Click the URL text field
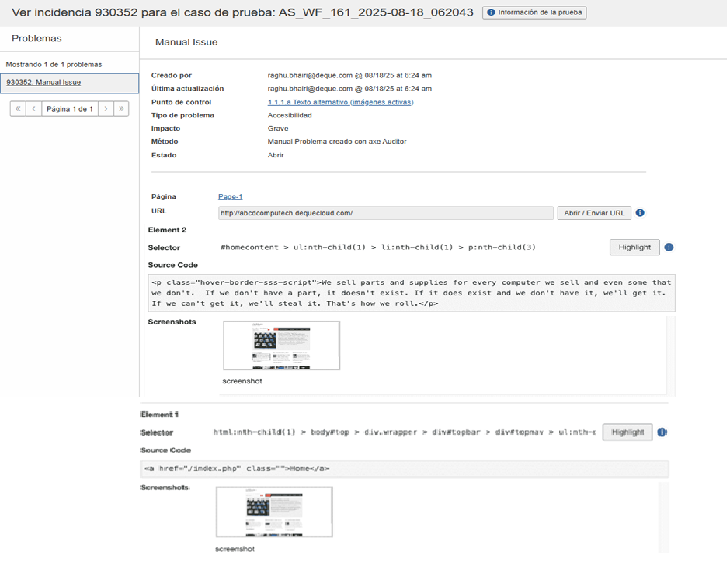The image size is (727, 570). coord(385,213)
